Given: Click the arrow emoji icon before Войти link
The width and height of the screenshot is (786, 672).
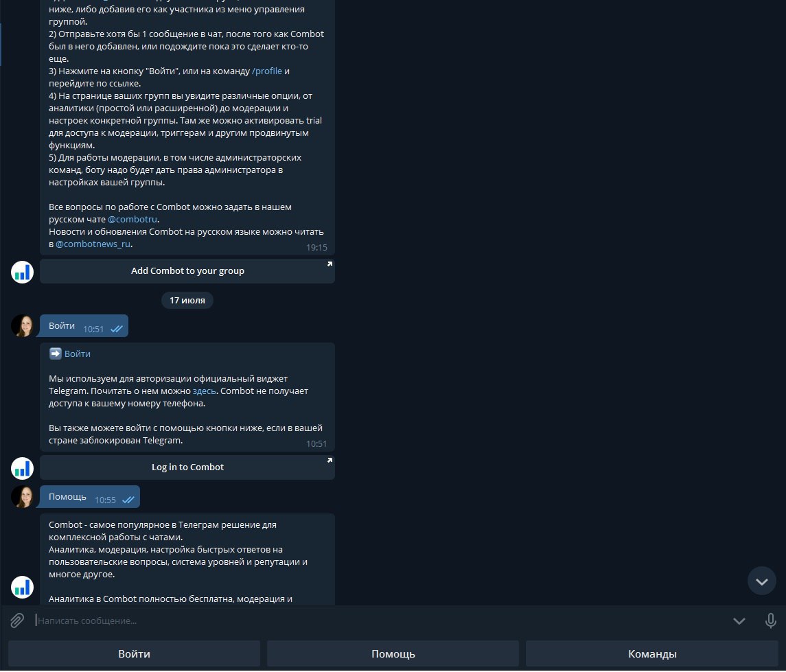Looking at the screenshot, I should [x=55, y=354].
